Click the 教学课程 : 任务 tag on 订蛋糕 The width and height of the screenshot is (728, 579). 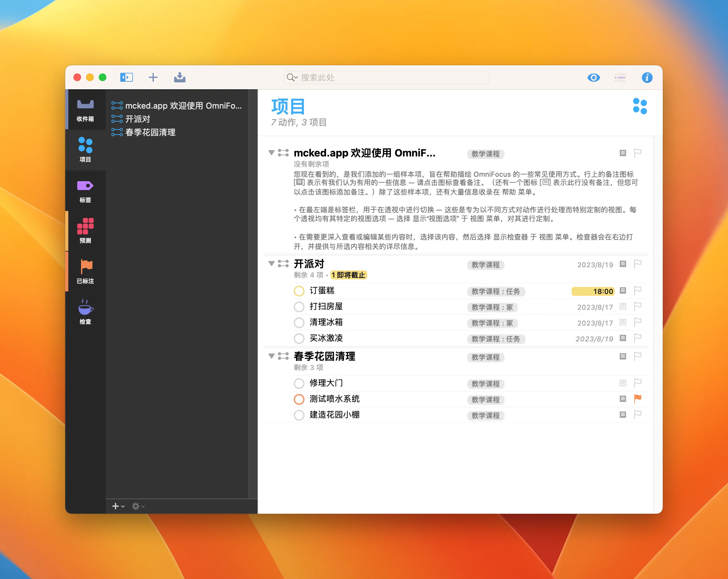496,291
